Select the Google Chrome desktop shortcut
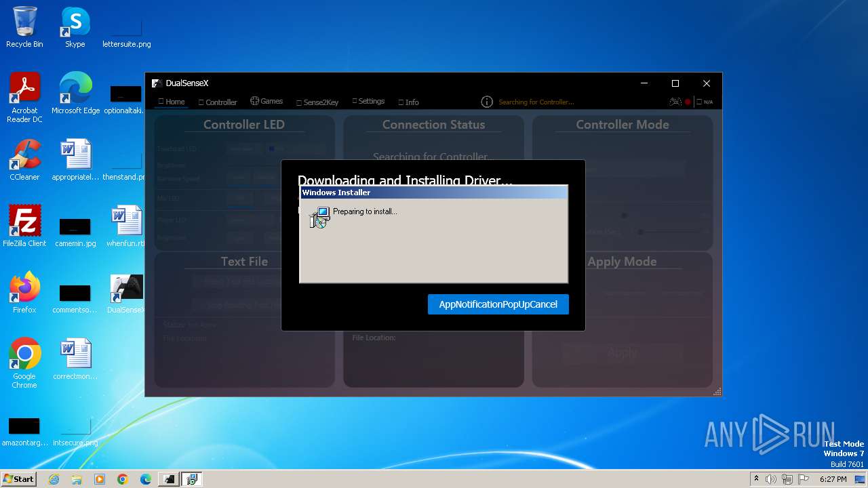Viewport: 868px width, 488px height. point(24,363)
